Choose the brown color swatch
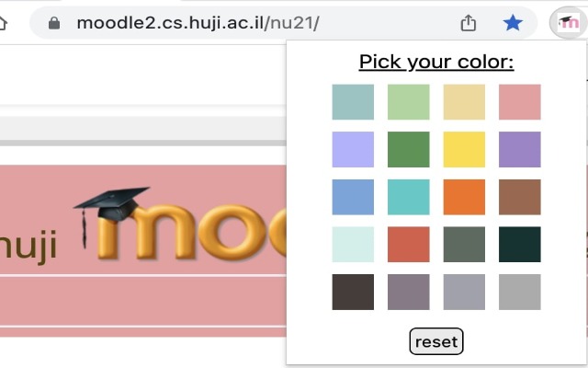The width and height of the screenshot is (588, 368). [x=520, y=197]
